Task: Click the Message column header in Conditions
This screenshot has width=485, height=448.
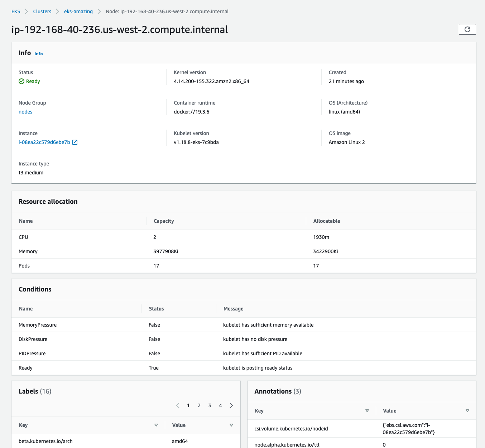Action: 234,309
